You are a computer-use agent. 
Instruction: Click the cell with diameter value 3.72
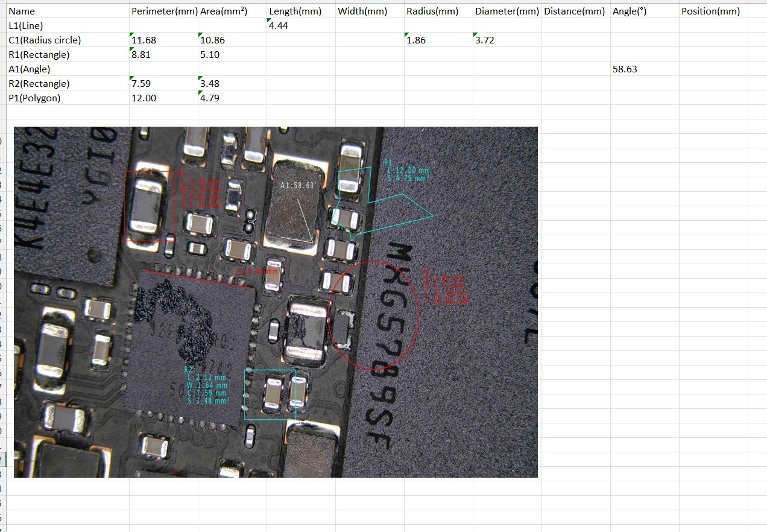[507, 40]
